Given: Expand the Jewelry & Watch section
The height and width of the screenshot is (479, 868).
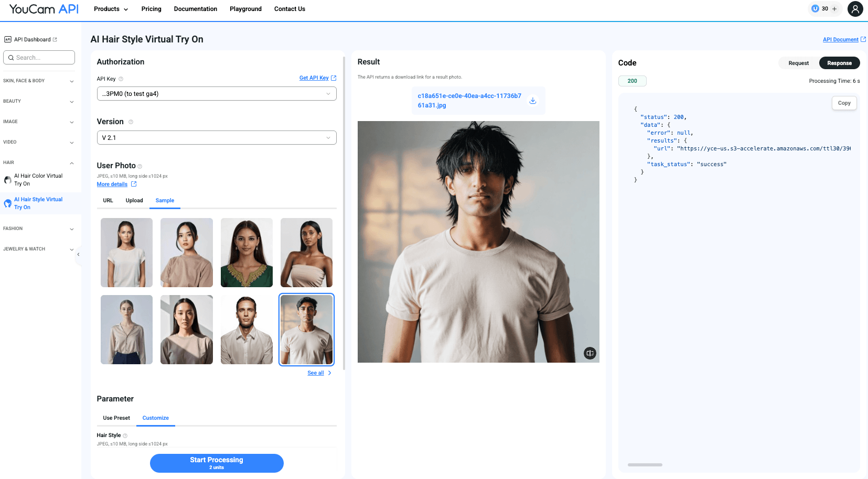Looking at the screenshot, I should (39, 249).
